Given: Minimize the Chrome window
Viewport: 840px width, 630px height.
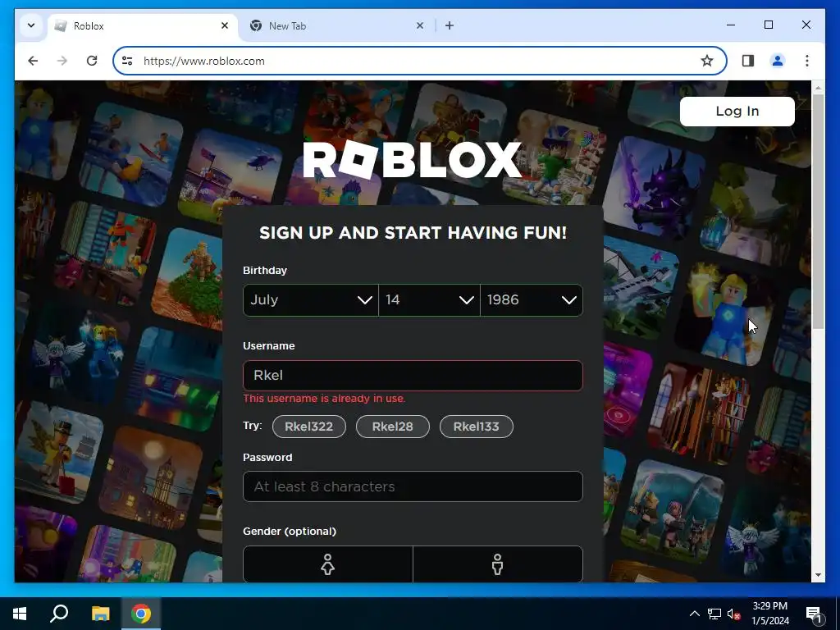Looking at the screenshot, I should 731,25.
